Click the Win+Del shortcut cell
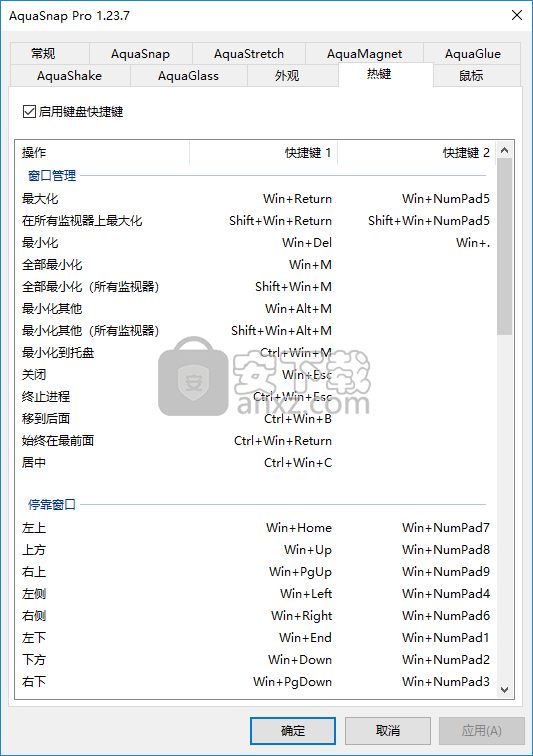 [x=307, y=243]
